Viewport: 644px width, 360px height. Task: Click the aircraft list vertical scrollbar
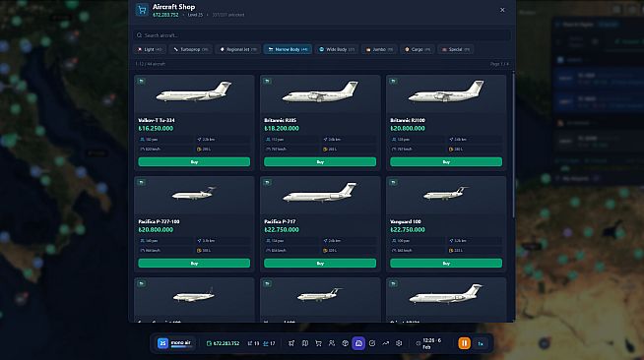[x=513, y=145]
